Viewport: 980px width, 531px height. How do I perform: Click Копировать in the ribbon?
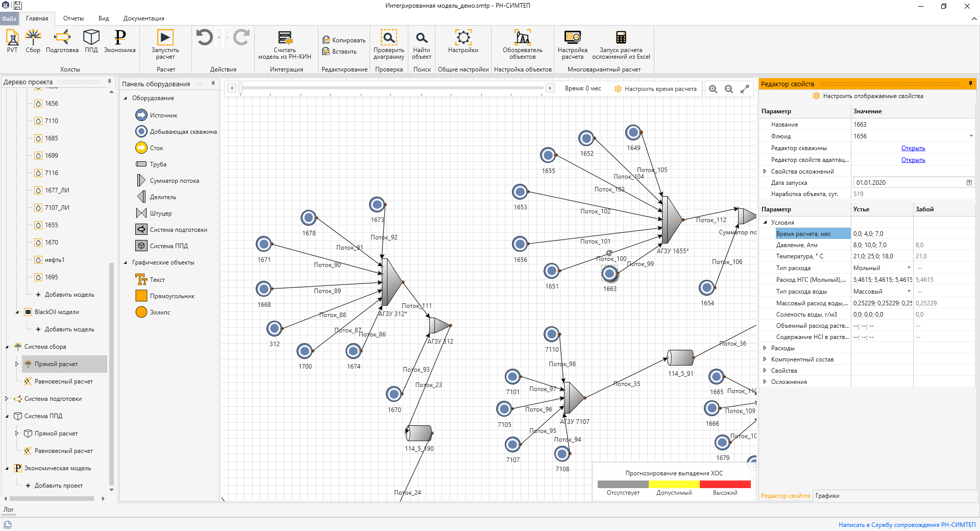click(x=344, y=40)
